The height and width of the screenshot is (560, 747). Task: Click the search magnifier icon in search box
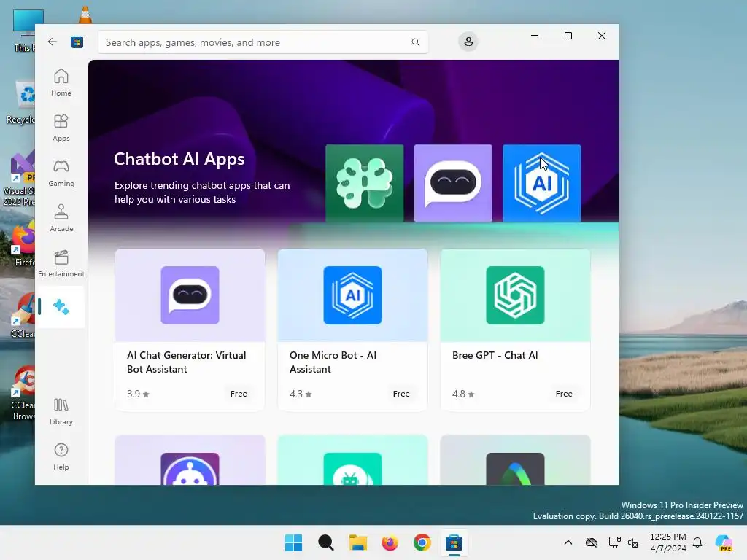[x=415, y=42]
